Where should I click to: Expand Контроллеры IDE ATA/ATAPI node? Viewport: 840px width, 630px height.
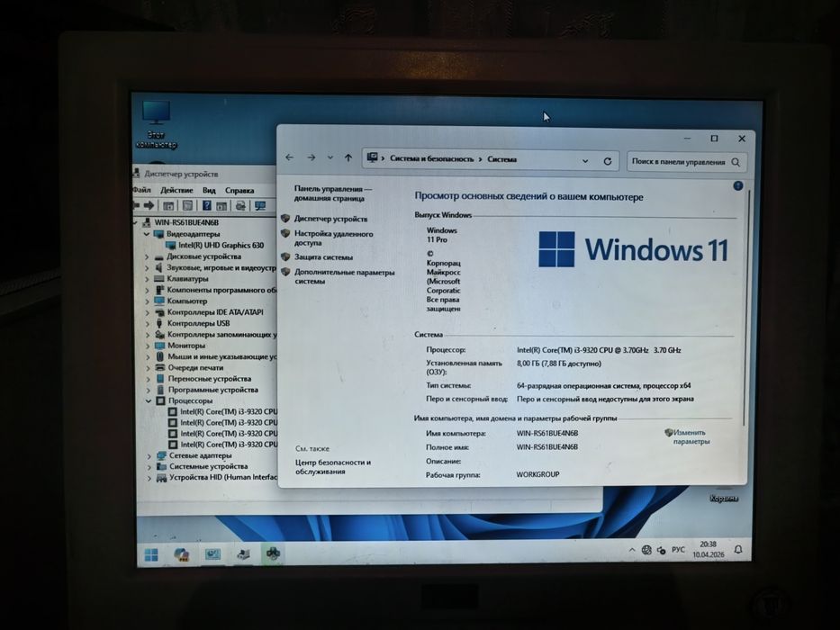pos(148,312)
